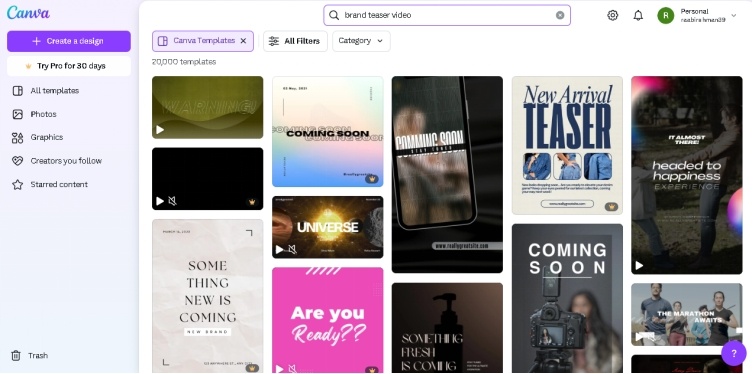The width and height of the screenshot is (753, 374).
Task: Start the Try Pro for 30 days offer
Action: (x=69, y=66)
